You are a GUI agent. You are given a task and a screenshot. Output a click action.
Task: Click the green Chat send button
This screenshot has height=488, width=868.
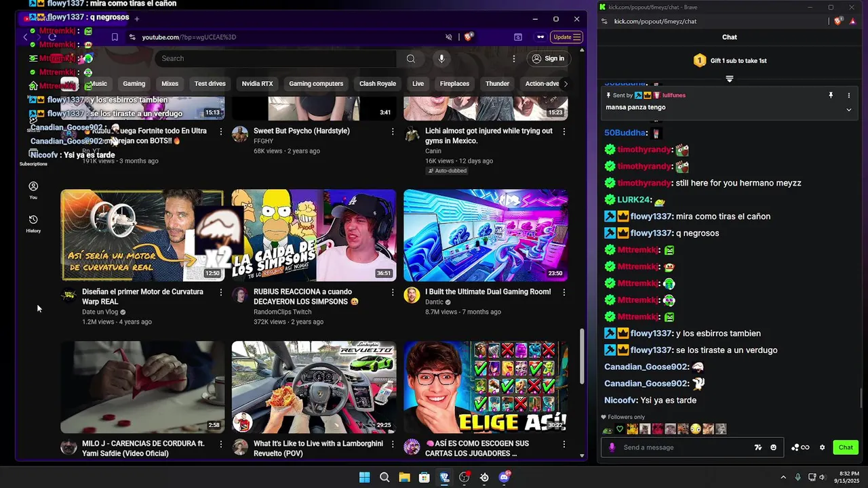coord(846,447)
